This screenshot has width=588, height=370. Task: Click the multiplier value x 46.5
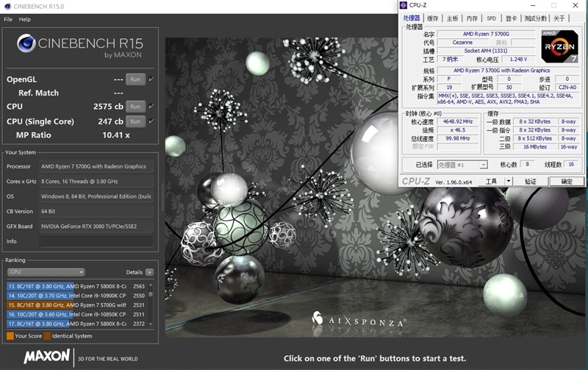pos(457,130)
